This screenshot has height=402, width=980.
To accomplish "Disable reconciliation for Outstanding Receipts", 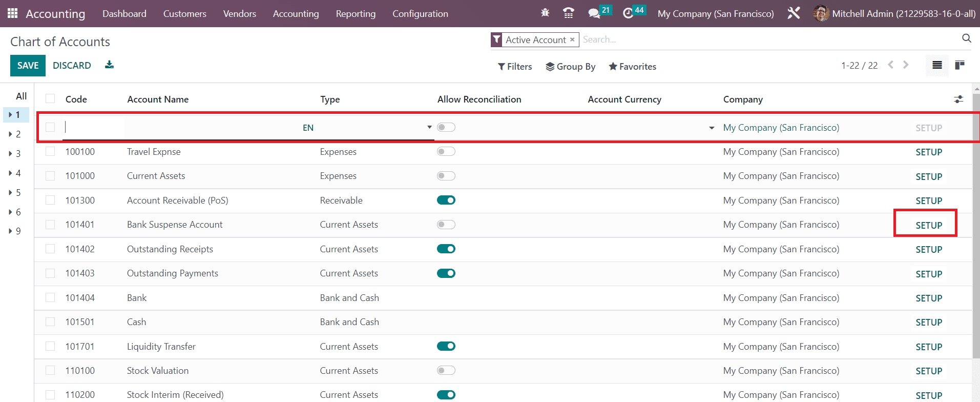I will 446,249.
